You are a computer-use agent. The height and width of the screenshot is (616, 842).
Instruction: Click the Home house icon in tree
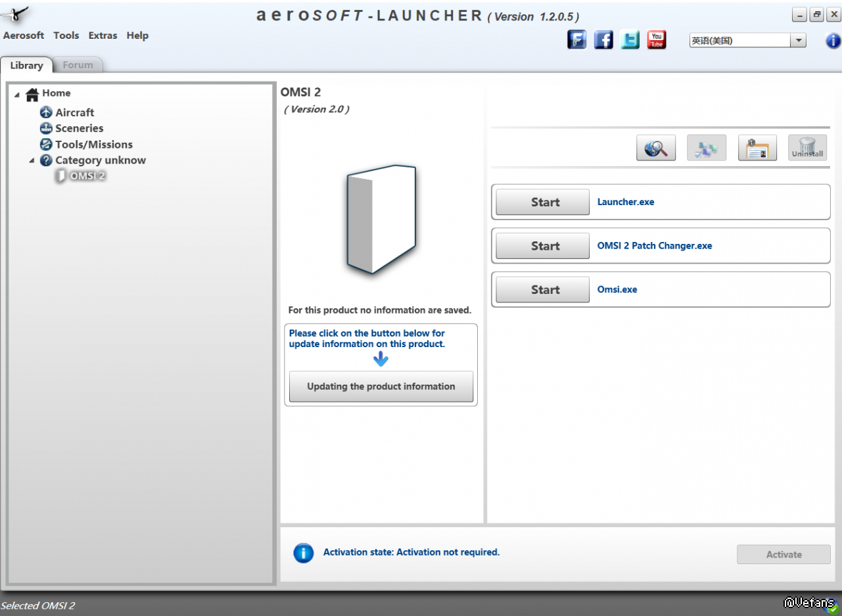click(32, 95)
